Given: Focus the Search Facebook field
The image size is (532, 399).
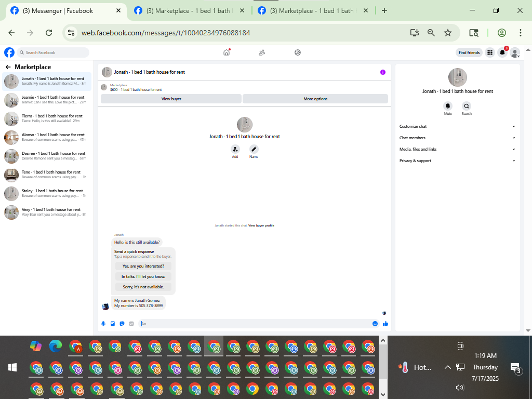Looking at the screenshot, I should click(x=54, y=52).
